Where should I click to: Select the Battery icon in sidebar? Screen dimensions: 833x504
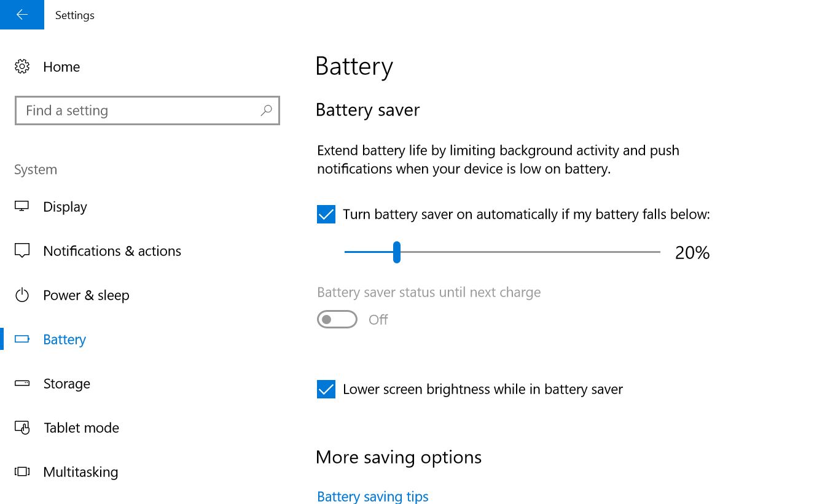[x=22, y=339]
